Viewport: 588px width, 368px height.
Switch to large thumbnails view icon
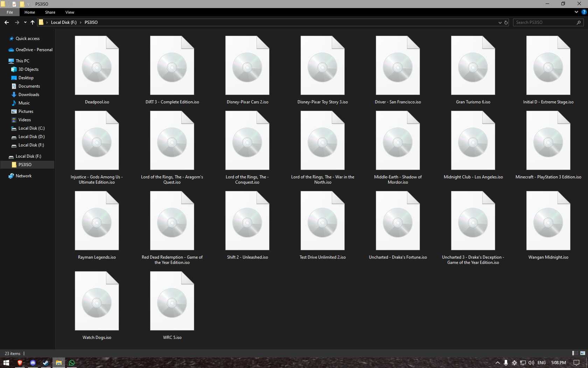583,353
